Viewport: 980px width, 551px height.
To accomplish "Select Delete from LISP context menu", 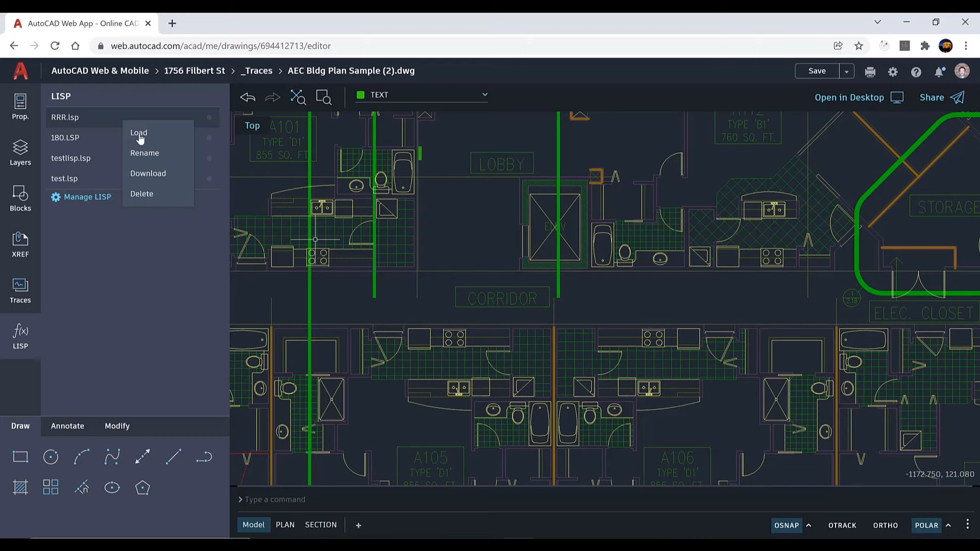I will [141, 193].
